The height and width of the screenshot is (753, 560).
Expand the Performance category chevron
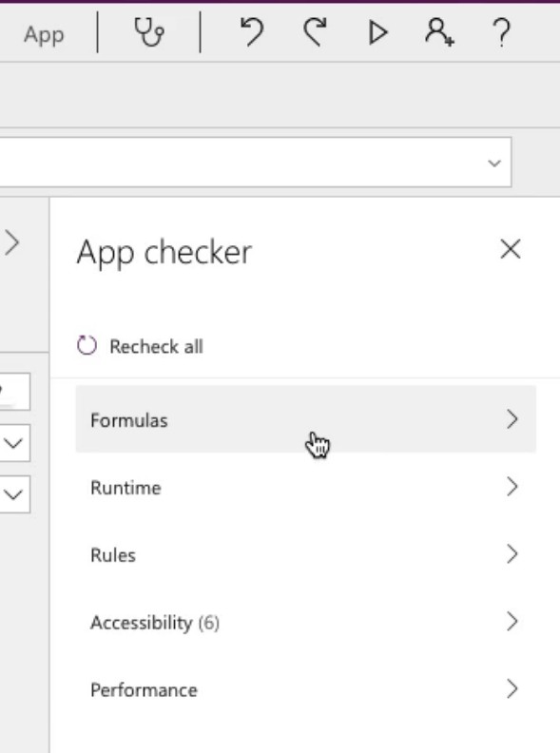pyautogui.click(x=512, y=689)
